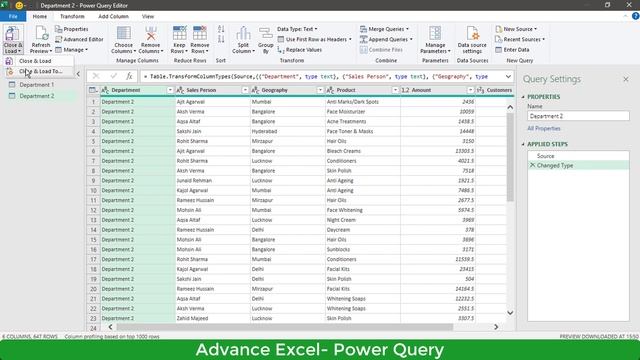The width and height of the screenshot is (640, 360).
Task: Click the horizontal scrollbar right arrow
Action: [x=496, y=327]
